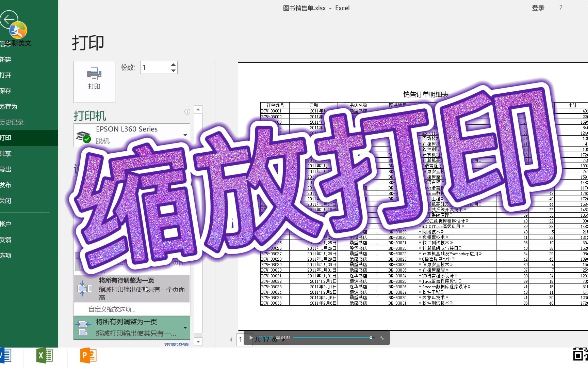588x368 pixels.
Task: Open the 导出 (Export) sidebar item
Action: pos(6,169)
